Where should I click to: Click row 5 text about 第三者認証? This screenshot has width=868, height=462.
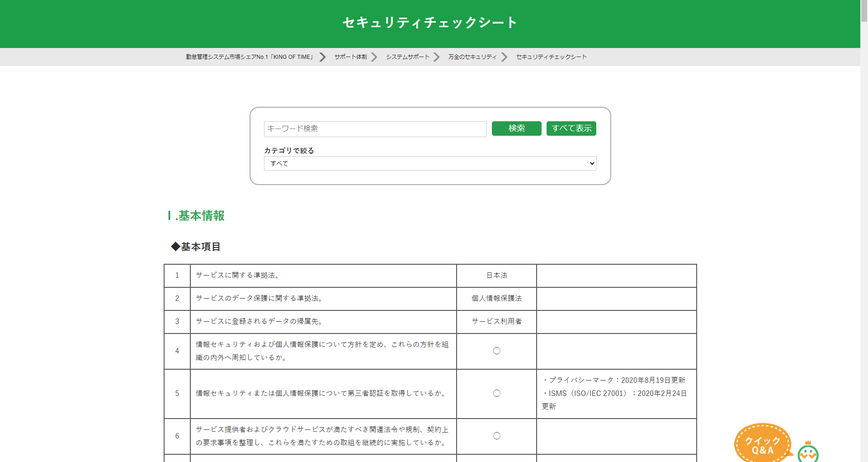coord(322,394)
